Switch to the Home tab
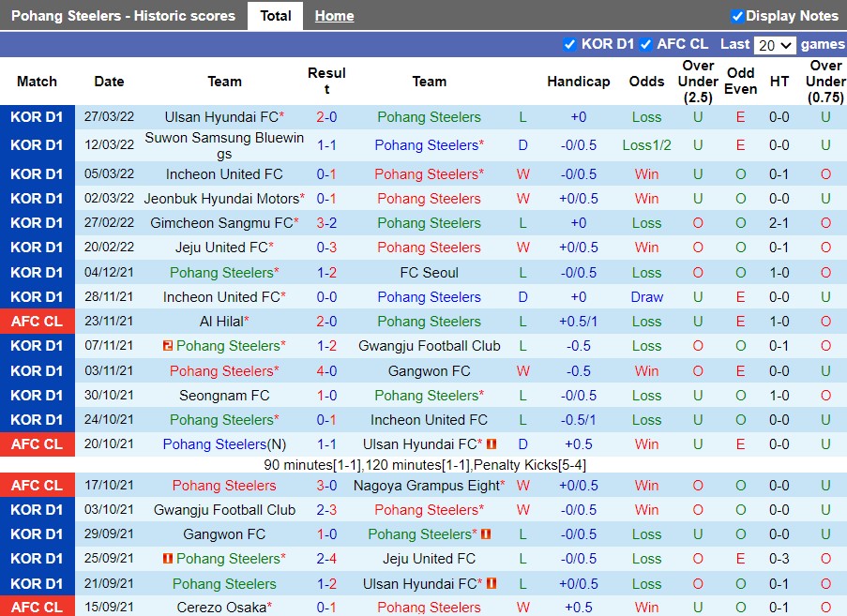847x616 pixels. (334, 16)
